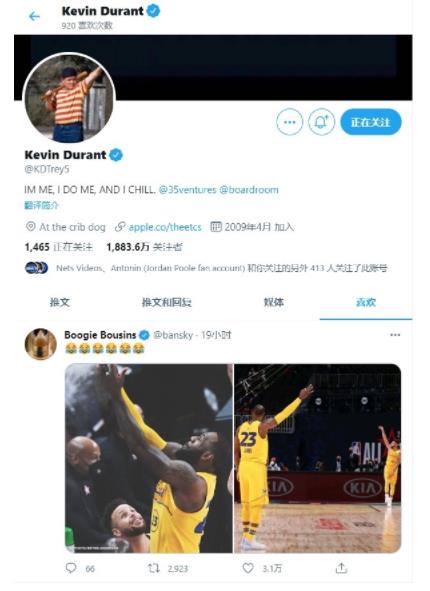The height and width of the screenshot is (591, 430).
Task: Select the 喜欢 likes tab
Action: [x=366, y=302]
